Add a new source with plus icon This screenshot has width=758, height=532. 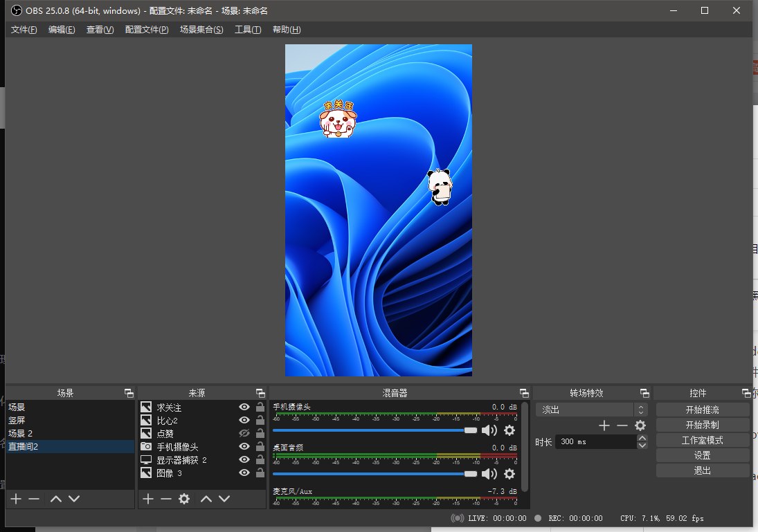pos(148,499)
